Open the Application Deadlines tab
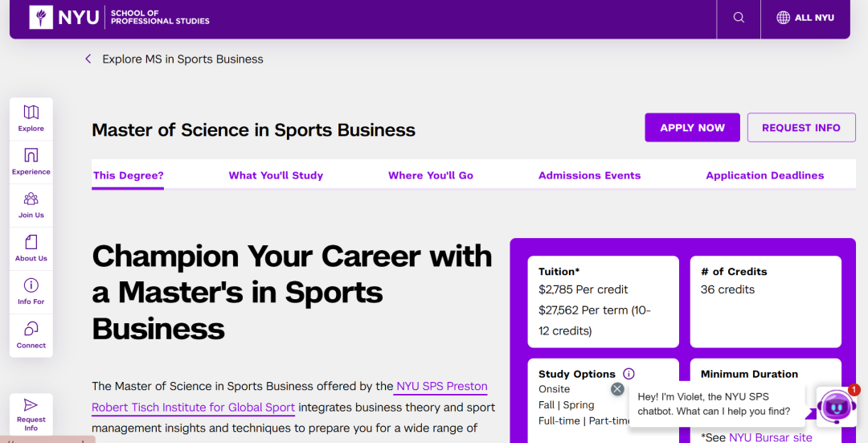The image size is (868, 443). 765,175
